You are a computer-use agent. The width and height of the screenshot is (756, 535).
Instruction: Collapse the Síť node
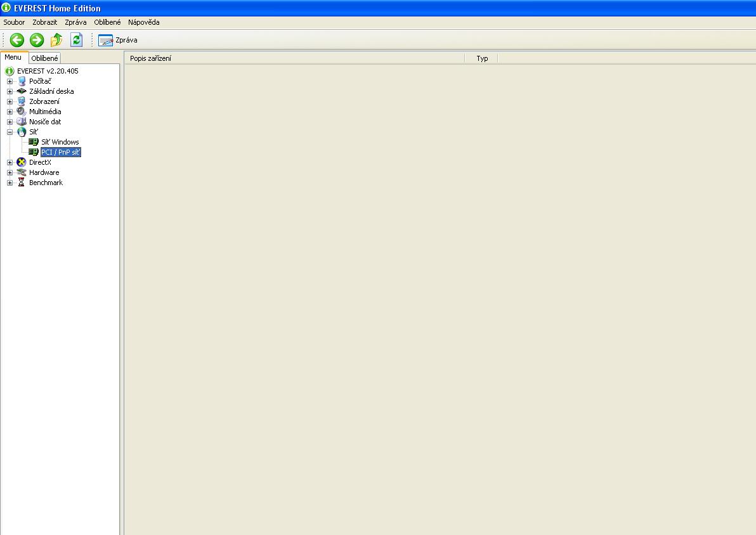(10, 132)
